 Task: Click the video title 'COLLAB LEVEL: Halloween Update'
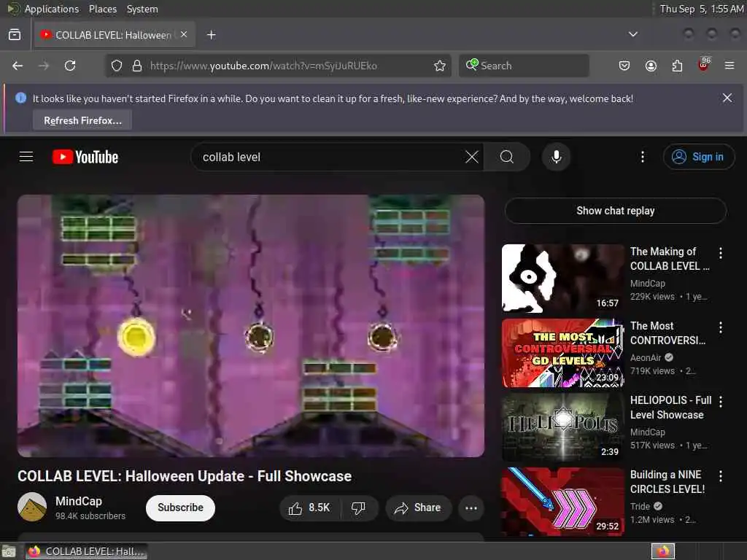[x=185, y=476]
